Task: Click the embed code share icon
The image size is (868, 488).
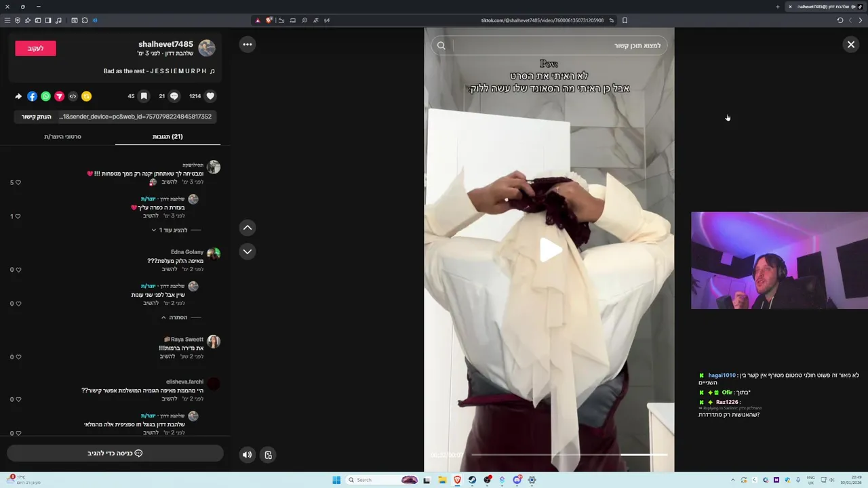Action: tap(73, 96)
